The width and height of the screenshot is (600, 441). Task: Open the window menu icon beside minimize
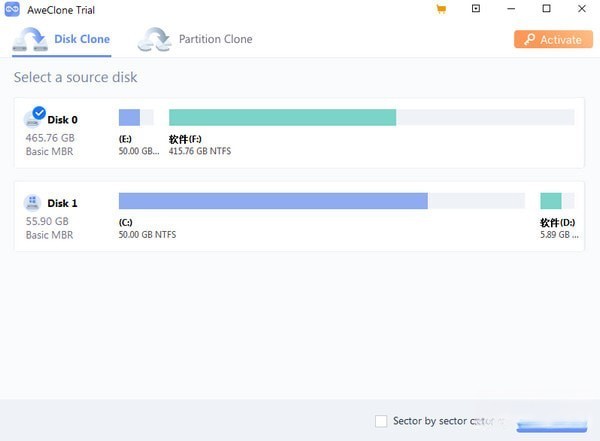[476, 8]
